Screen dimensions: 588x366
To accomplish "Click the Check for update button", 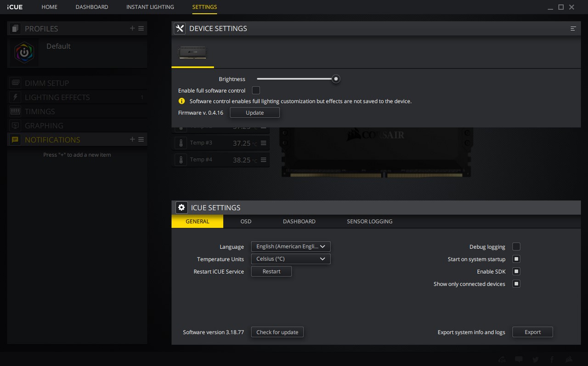I will (277, 332).
